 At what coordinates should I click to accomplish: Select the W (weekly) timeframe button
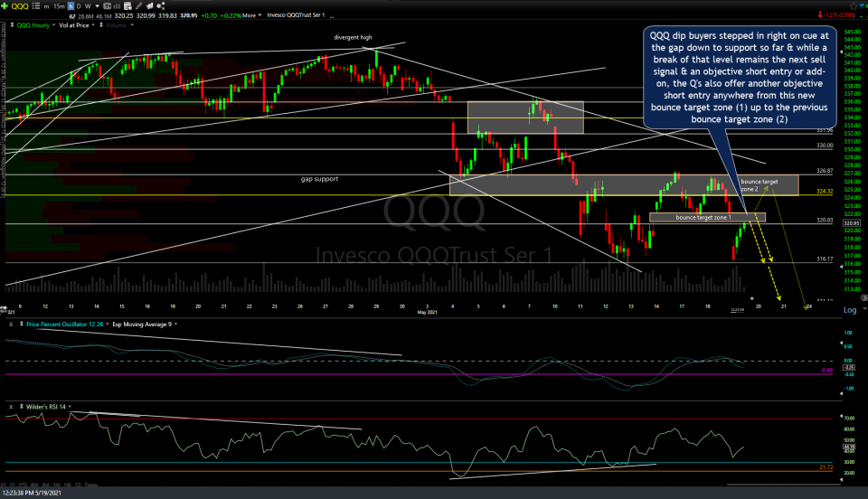click(88, 6)
